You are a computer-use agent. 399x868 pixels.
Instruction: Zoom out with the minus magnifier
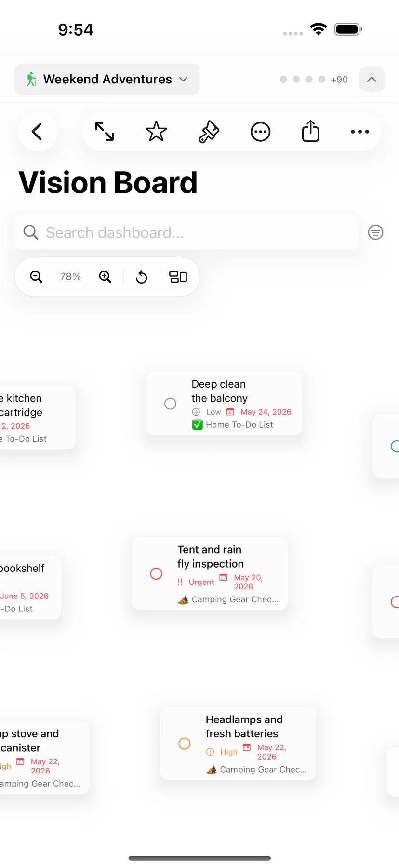pyautogui.click(x=36, y=277)
